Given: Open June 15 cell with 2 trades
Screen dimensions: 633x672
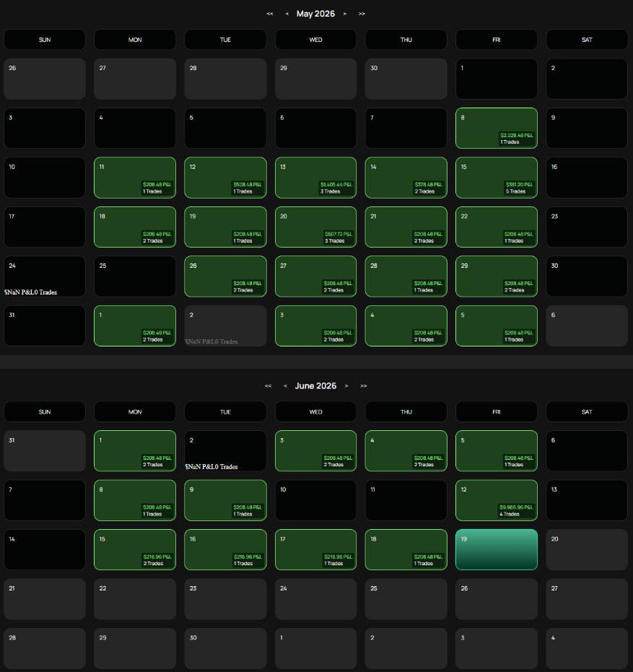Looking at the screenshot, I should (135, 550).
